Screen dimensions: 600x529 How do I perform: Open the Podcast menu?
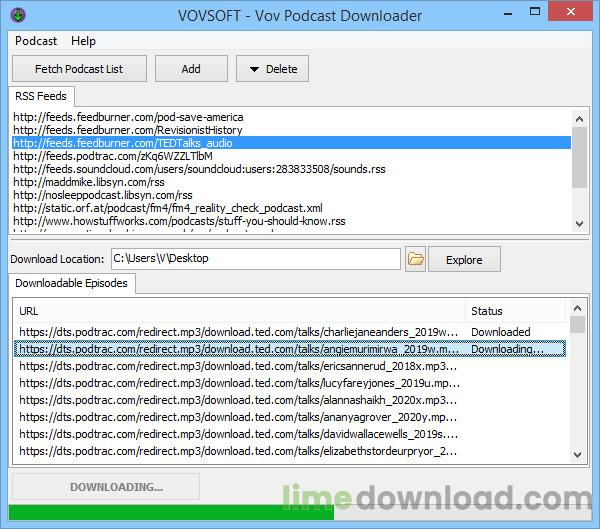point(36,41)
